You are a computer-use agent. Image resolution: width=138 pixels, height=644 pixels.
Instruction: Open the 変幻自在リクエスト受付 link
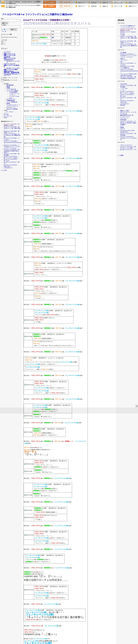coord(13,68)
